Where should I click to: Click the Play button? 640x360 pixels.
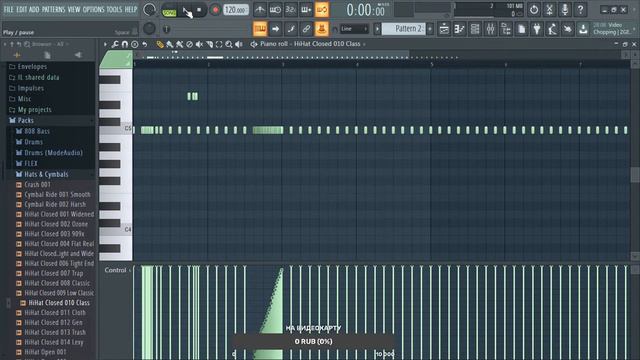[185, 10]
